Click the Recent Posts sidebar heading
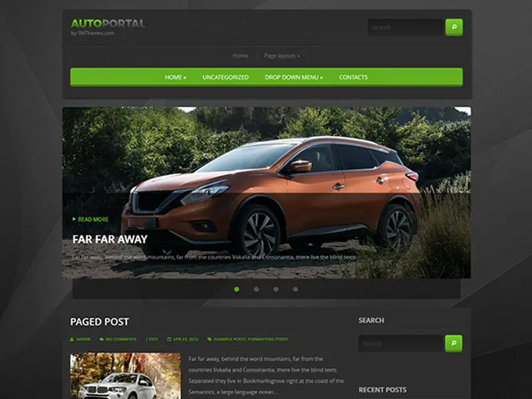The width and height of the screenshot is (532, 399). pos(382,390)
